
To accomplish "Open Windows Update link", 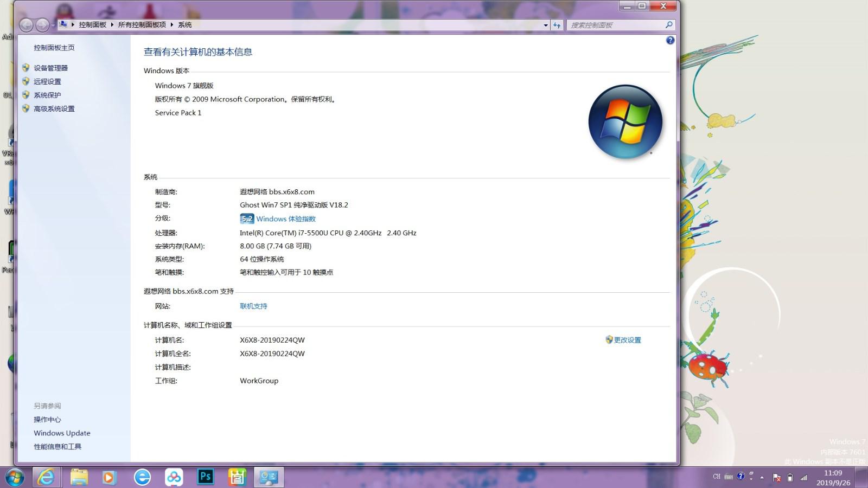I will [x=62, y=433].
